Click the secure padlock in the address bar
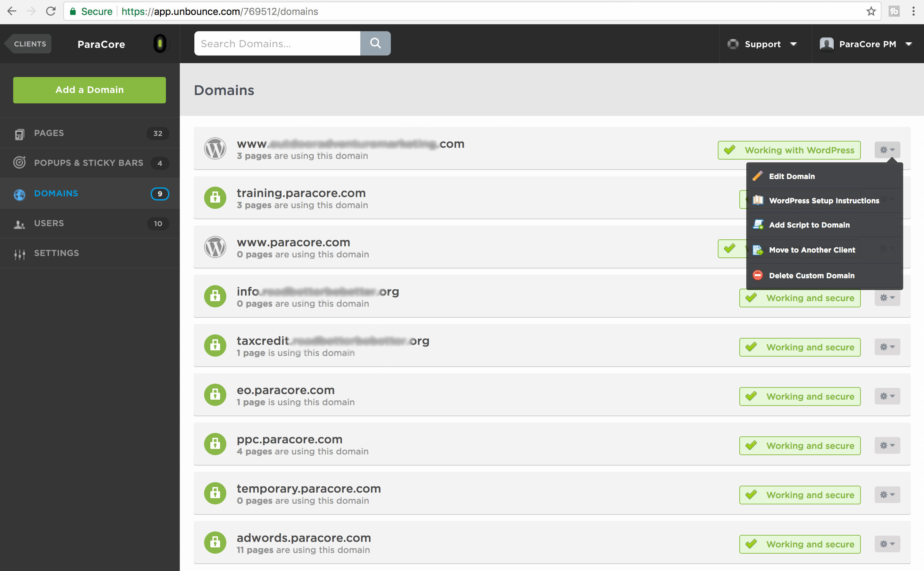The height and width of the screenshot is (571, 924). 73,11
